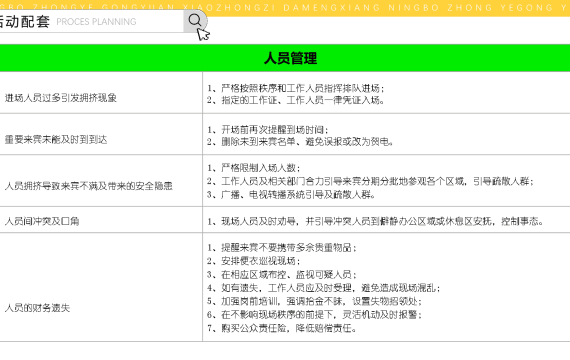This screenshot has width=570, height=360.
Task: Click line 开场前再次提醒到场时间
Action: (x=268, y=129)
